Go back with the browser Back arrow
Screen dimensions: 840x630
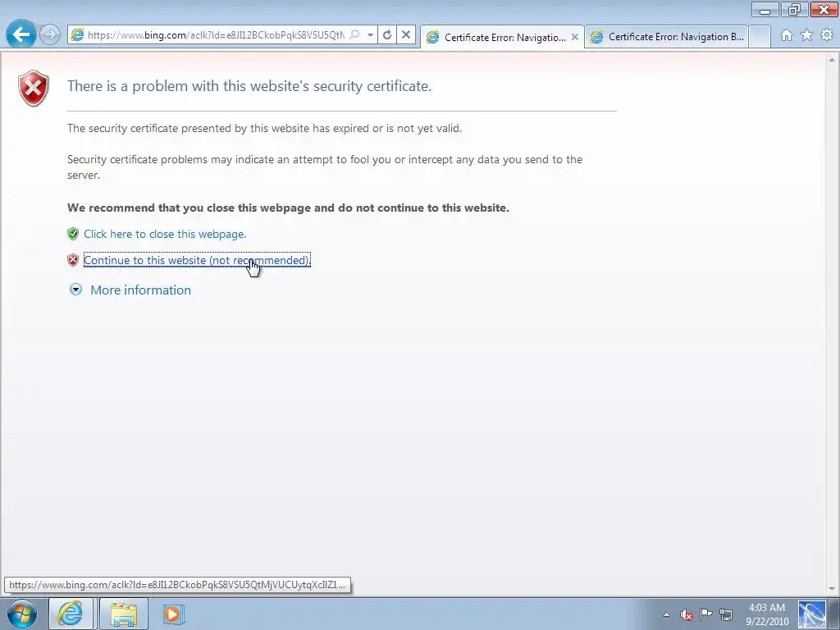click(21, 34)
